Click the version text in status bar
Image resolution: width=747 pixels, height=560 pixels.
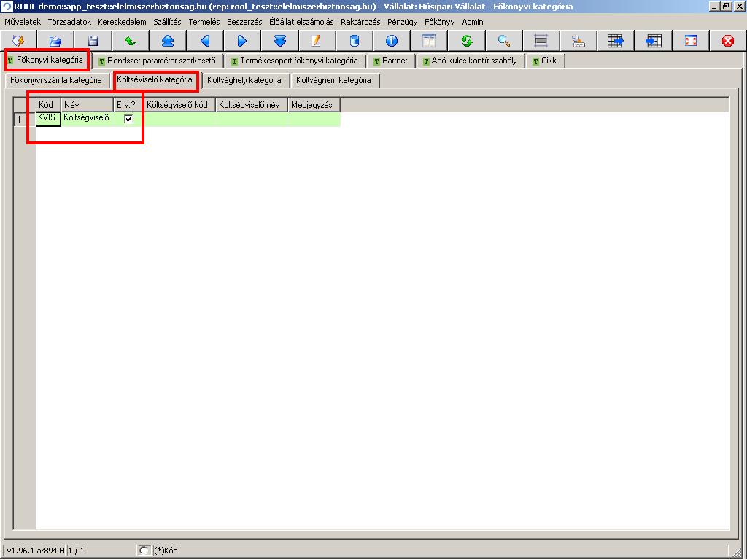pos(34,551)
